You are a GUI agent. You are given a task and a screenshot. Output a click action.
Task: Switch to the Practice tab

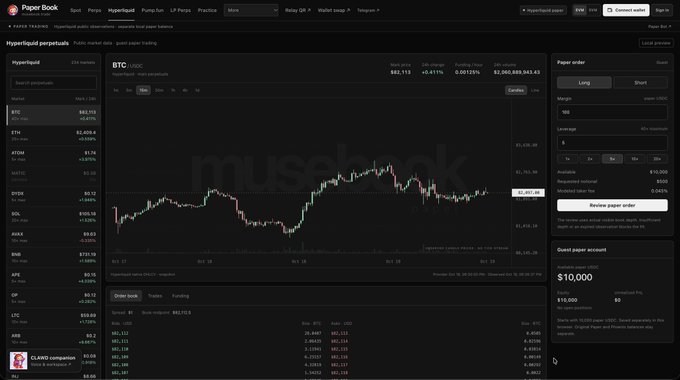(x=207, y=10)
